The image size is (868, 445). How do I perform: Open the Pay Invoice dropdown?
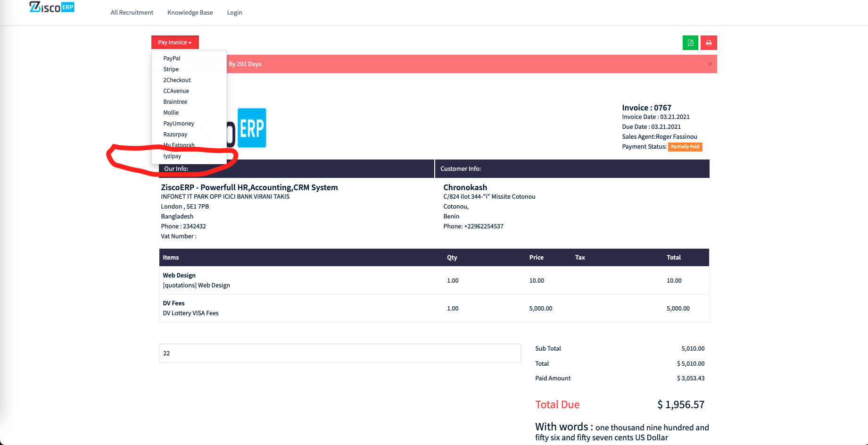(x=175, y=42)
